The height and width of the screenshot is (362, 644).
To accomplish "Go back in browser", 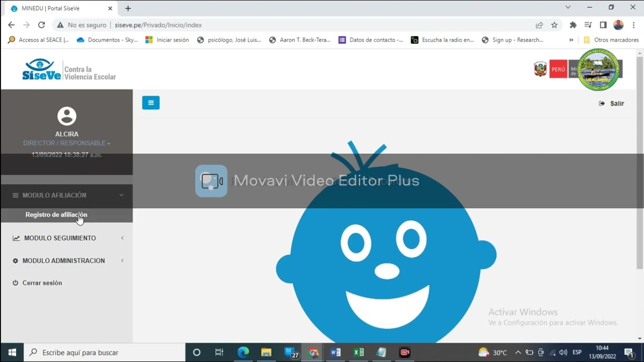I will point(11,25).
